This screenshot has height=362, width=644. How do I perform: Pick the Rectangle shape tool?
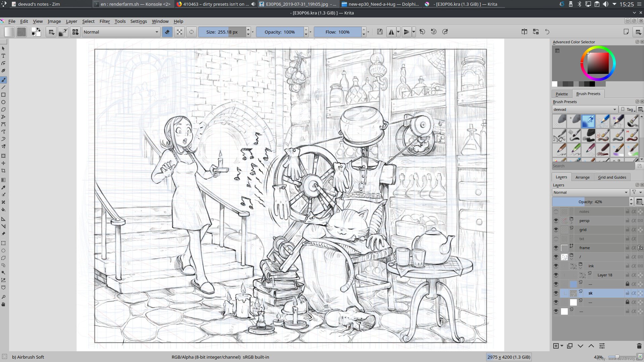[3, 95]
